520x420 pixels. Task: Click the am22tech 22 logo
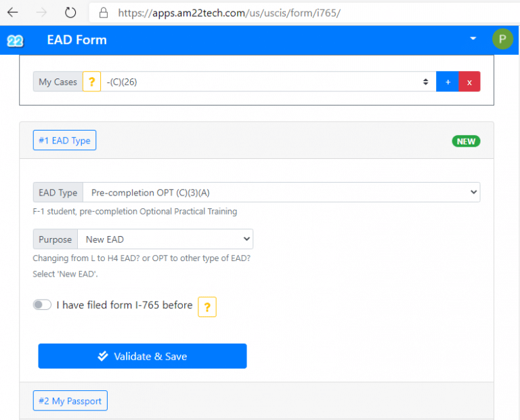[16, 41]
